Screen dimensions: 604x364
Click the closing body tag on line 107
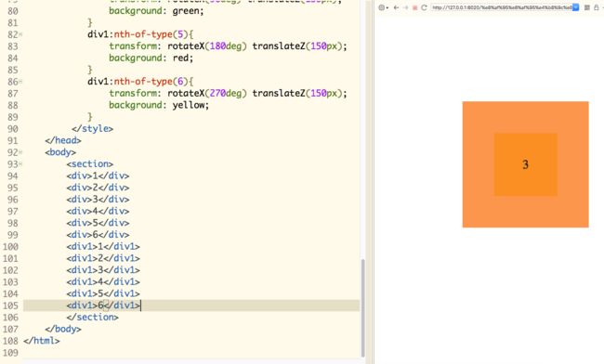[x=63, y=329]
